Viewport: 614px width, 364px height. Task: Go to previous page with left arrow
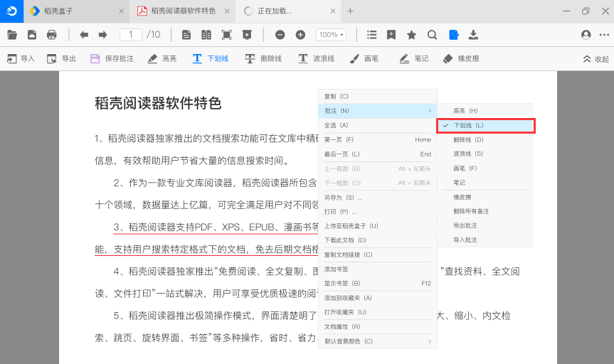(x=84, y=35)
